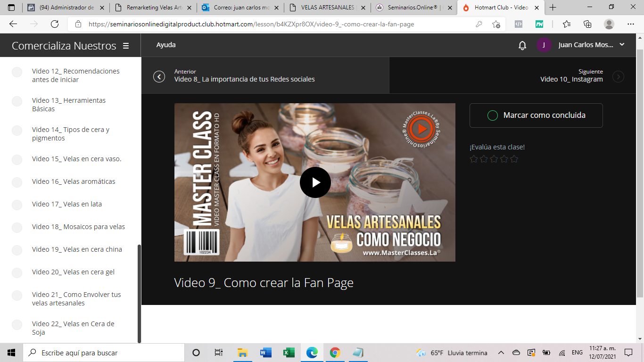
Task: Open lesson Video 14 Tipos de cera
Action: click(71, 134)
